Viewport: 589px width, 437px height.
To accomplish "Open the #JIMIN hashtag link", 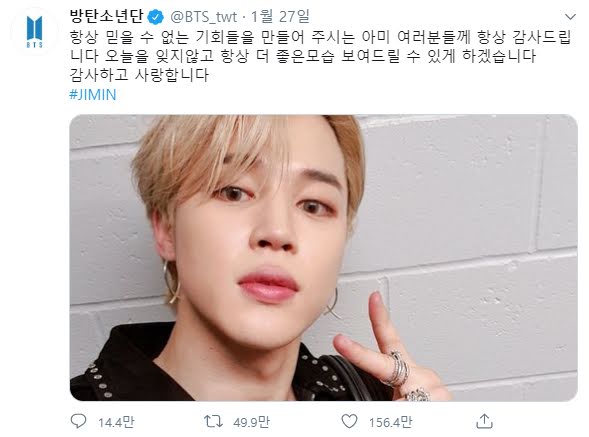I will [93, 94].
